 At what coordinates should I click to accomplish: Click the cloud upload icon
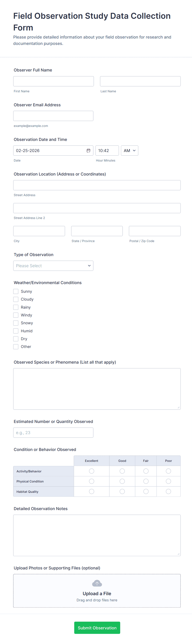(97, 583)
